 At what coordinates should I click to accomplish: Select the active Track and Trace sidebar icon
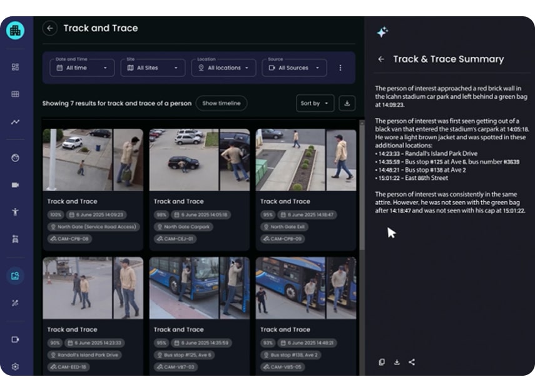pyautogui.click(x=15, y=276)
